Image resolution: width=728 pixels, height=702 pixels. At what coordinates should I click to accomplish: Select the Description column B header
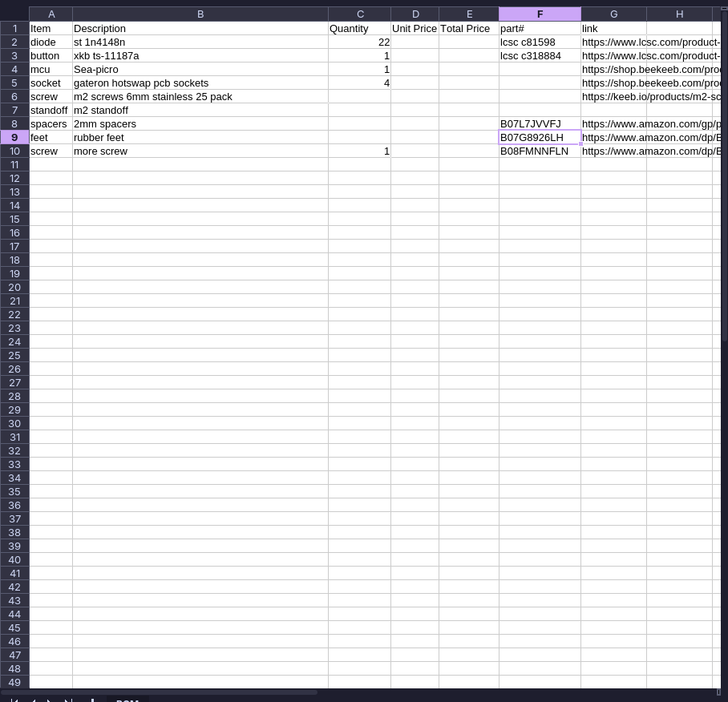point(200,14)
